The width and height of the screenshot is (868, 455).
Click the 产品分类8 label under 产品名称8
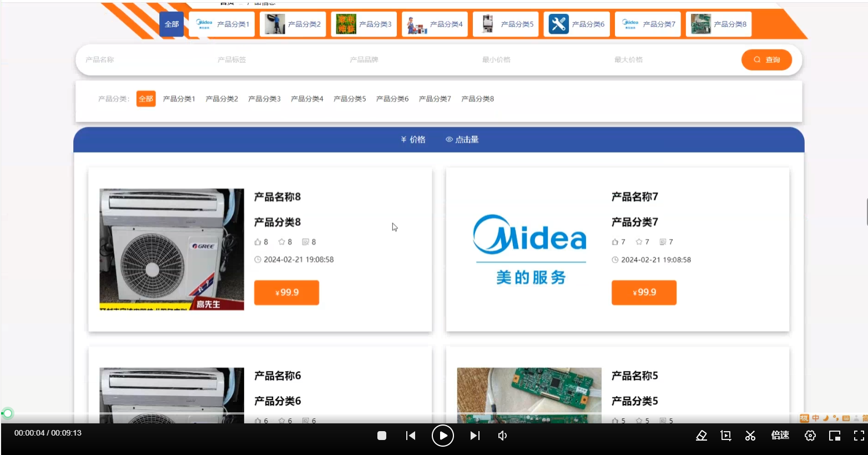pyautogui.click(x=277, y=222)
